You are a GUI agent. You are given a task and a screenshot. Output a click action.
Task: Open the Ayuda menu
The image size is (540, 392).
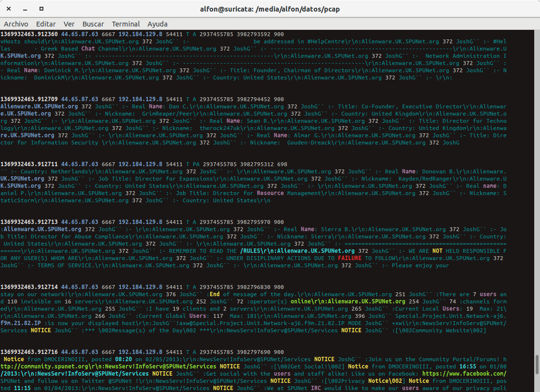(x=157, y=24)
